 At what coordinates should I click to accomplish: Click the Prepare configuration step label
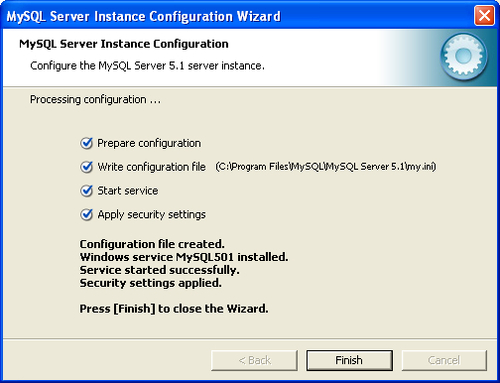[149, 143]
